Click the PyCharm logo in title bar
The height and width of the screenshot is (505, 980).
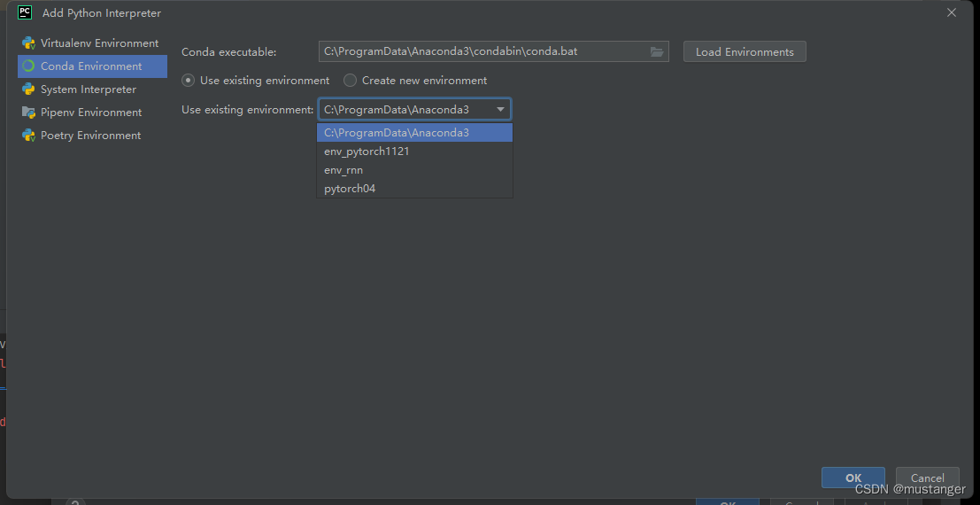pyautogui.click(x=25, y=12)
